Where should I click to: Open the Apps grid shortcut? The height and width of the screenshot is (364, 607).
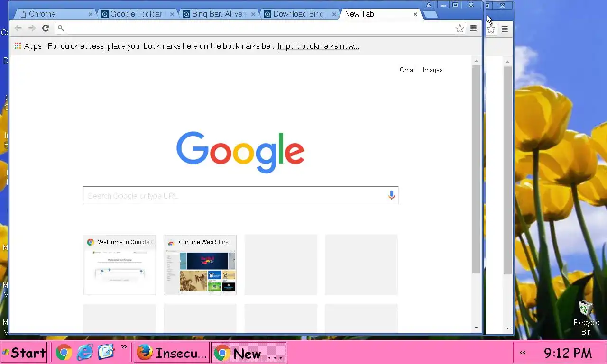[x=28, y=46]
